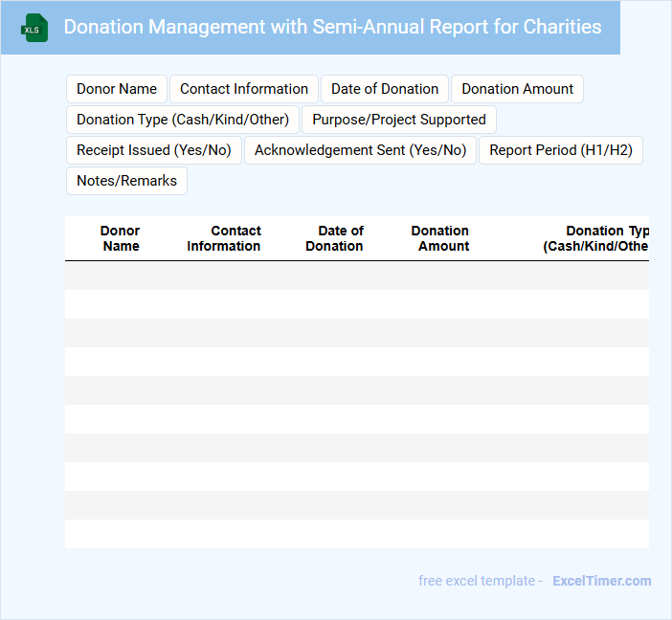The width and height of the screenshot is (672, 620).
Task: Click the Date of Donation column header
Action: pyautogui.click(x=334, y=238)
